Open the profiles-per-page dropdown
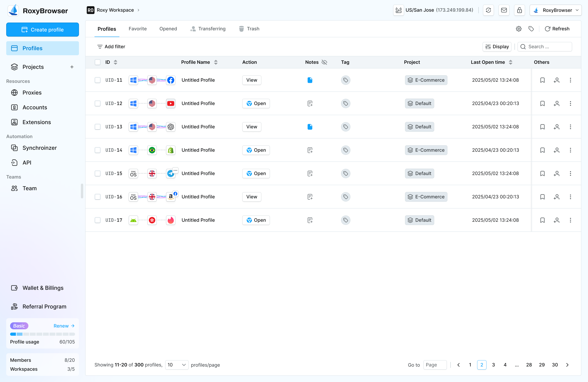Viewport: 588px width, 382px height. pyautogui.click(x=177, y=365)
